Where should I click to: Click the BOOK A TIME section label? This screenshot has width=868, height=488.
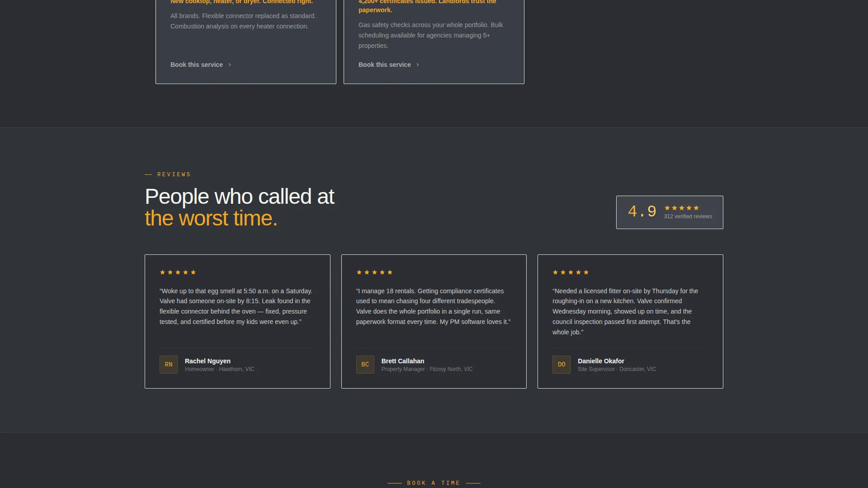click(434, 483)
